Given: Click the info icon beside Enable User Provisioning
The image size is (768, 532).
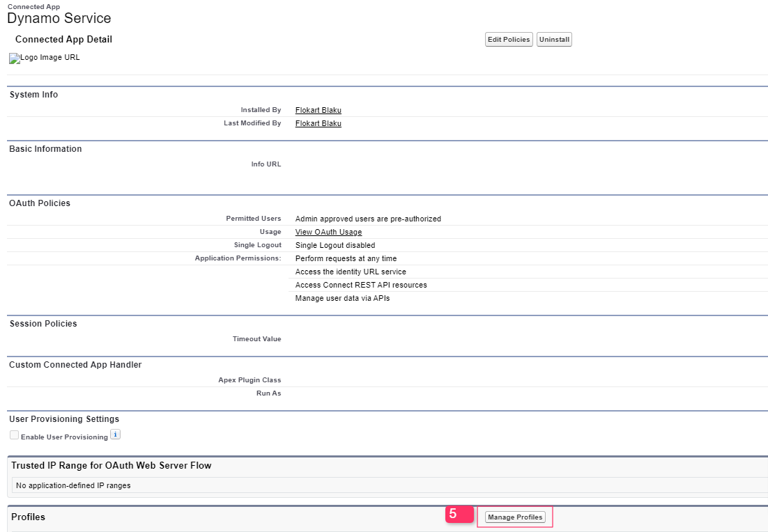Looking at the screenshot, I should pos(116,435).
